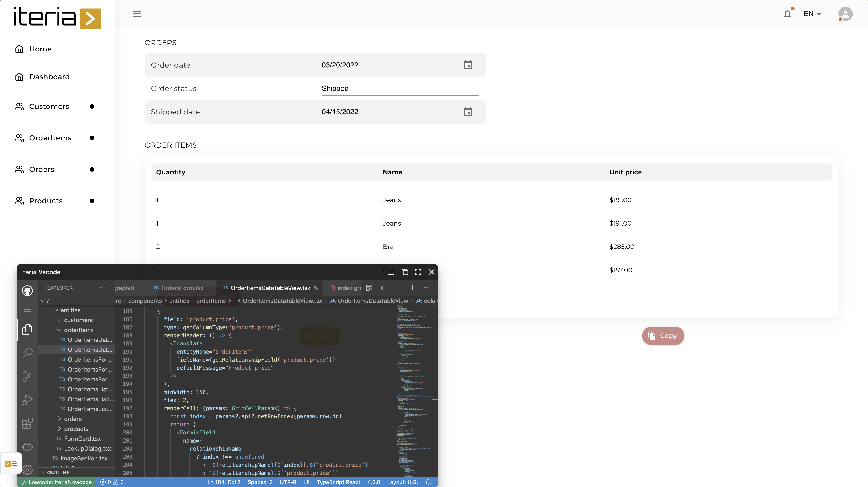This screenshot has height=487, width=868.
Task: Expand the OUTLINE section
Action: (58, 472)
